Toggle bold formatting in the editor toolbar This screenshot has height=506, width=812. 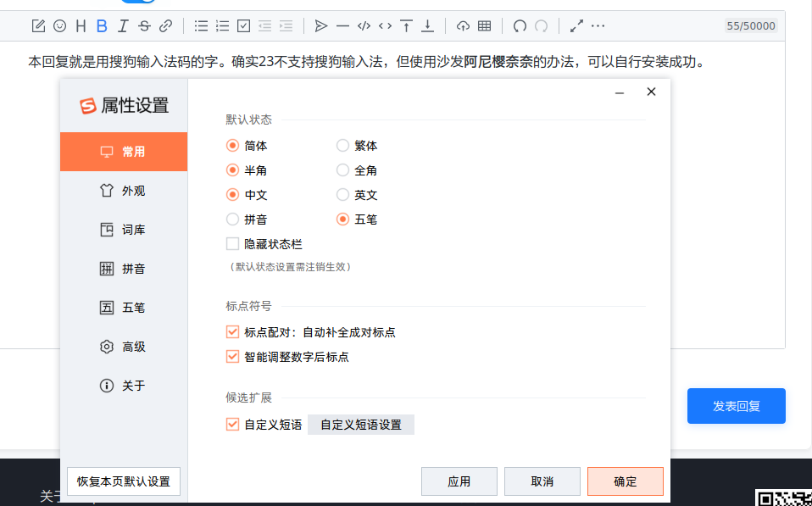click(x=101, y=25)
